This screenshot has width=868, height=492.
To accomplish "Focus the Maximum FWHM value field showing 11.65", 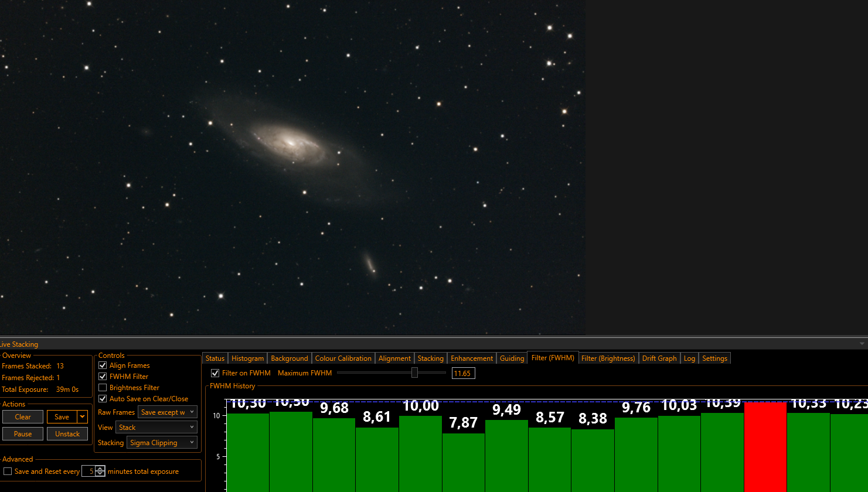I will click(464, 373).
